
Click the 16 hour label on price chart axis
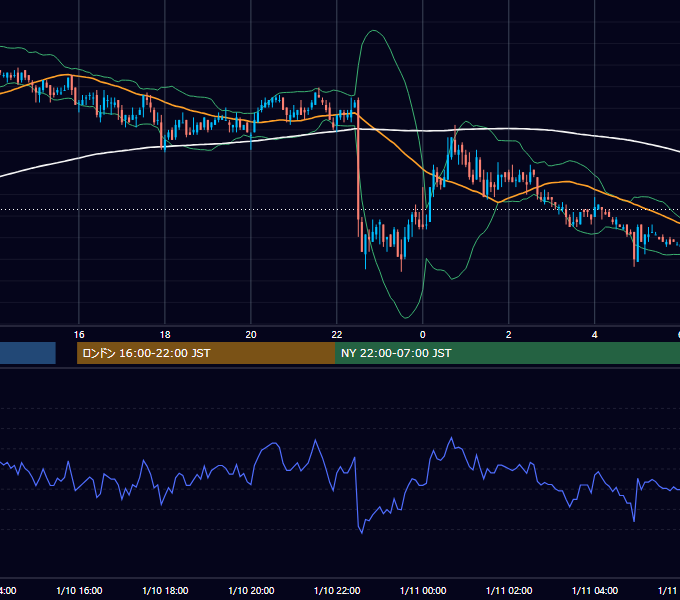[79, 335]
